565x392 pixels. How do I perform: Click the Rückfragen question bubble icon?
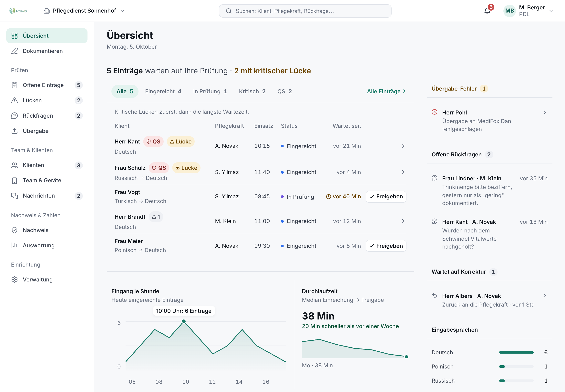(x=15, y=115)
